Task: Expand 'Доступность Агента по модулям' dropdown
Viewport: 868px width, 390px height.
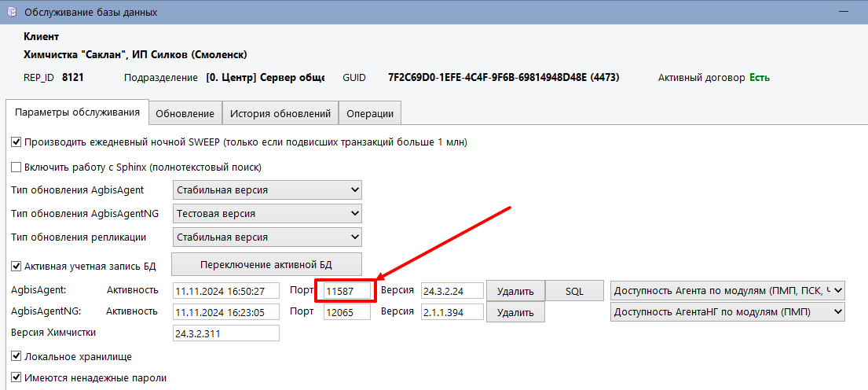Action: [x=728, y=289]
